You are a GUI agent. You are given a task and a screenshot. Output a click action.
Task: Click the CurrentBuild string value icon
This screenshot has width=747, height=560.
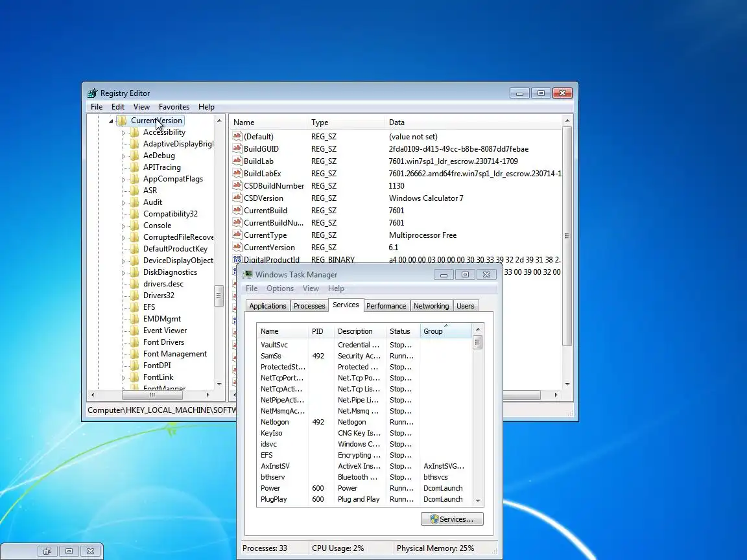coord(237,210)
